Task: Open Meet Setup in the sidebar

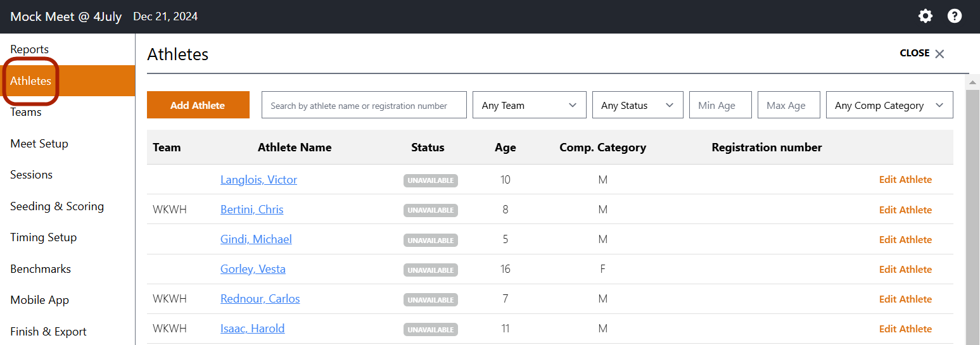Action: (x=39, y=144)
